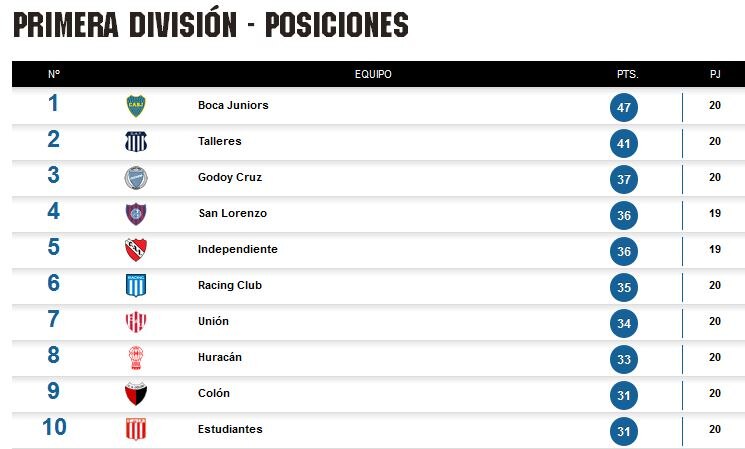Click the Talleres club crest

136,142
